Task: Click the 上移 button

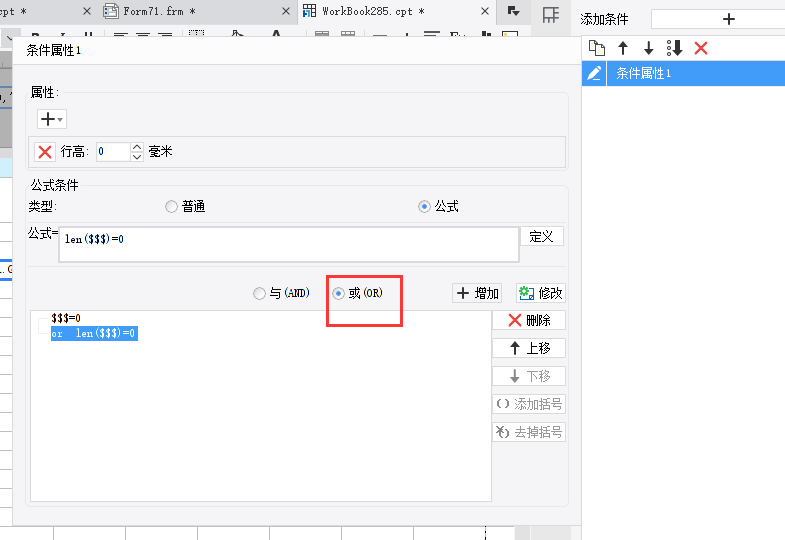Action: [x=529, y=348]
